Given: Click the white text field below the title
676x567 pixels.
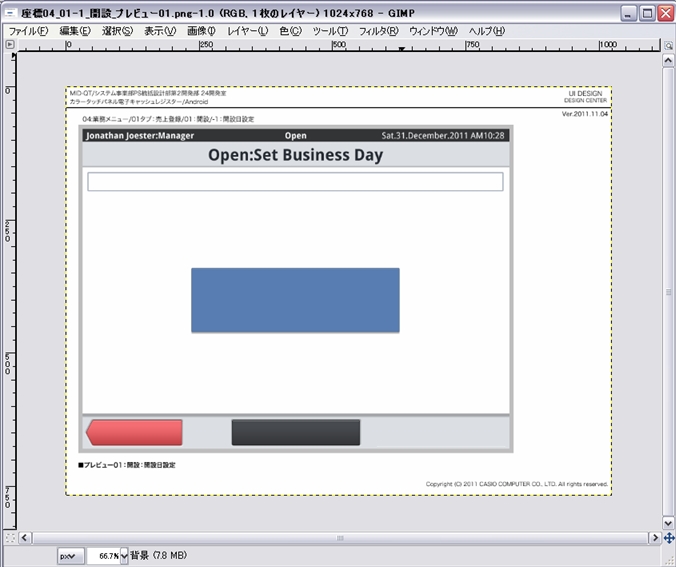Looking at the screenshot, I should 295,181.
